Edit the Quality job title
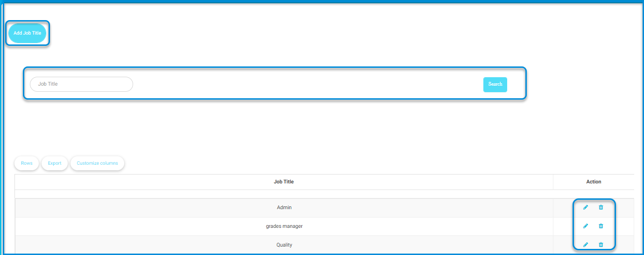 586,245
